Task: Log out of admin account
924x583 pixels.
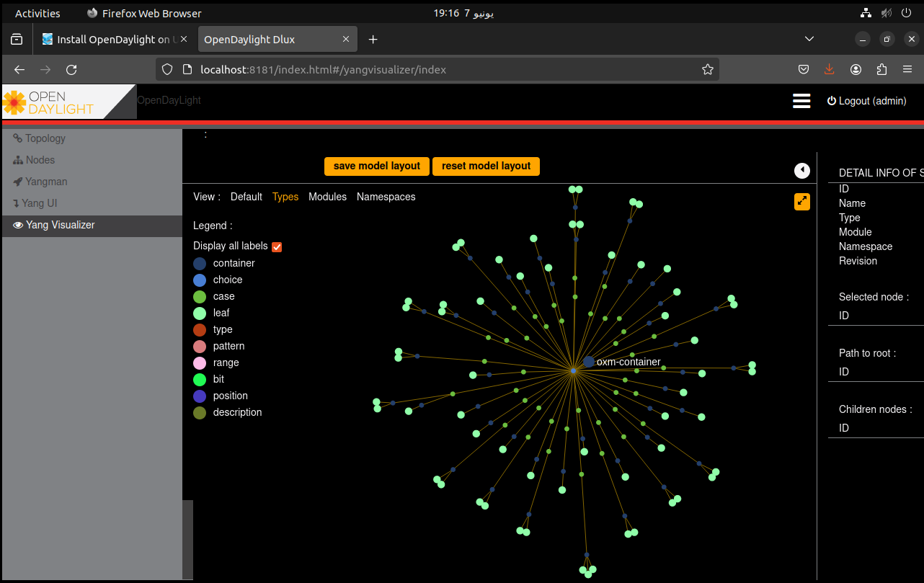Action: [x=866, y=101]
